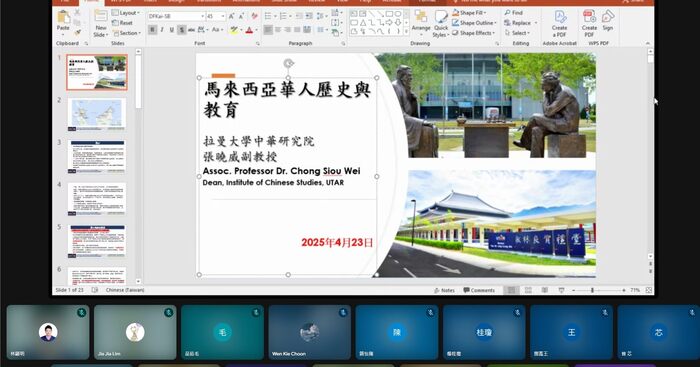Open the Select dropdown in Editing group
This screenshot has height=367, width=700.
click(518, 33)
